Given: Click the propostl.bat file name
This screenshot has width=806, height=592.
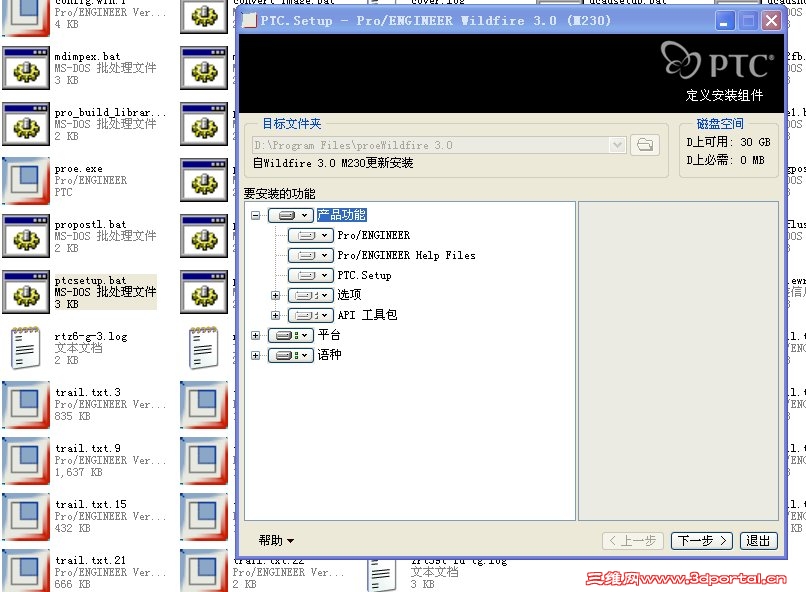Looking at the screenshot, I should [90, 225].
